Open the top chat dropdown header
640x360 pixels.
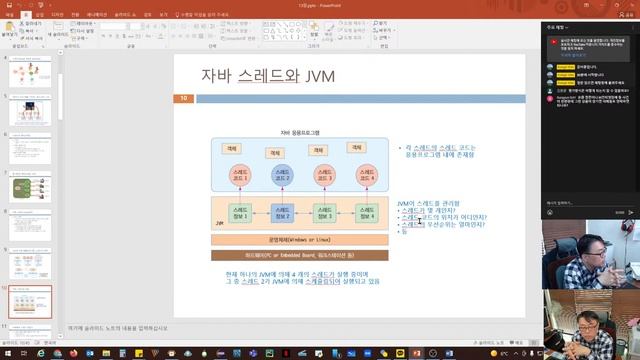click(557, 27)
